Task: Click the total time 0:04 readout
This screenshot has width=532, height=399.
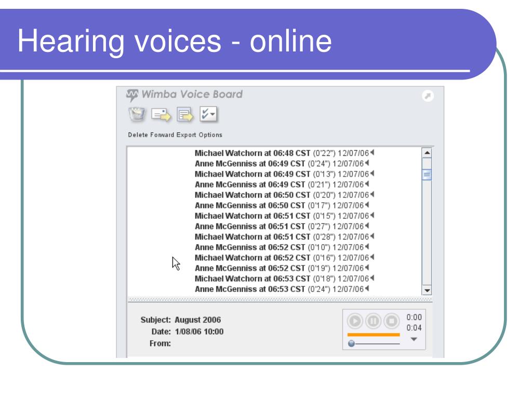Action: point(414,328)
